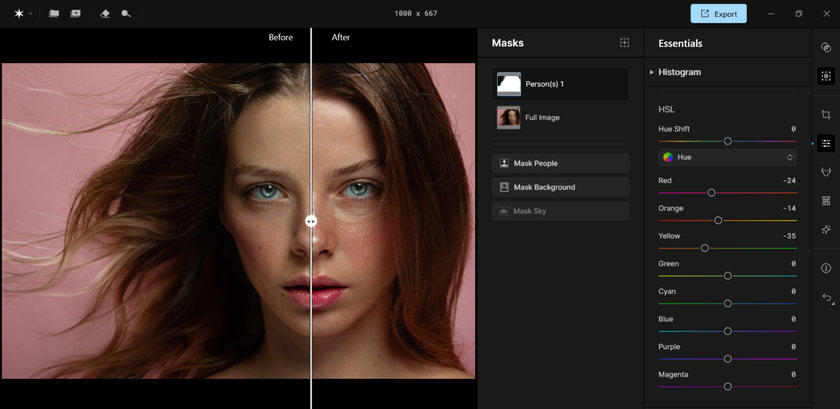This screenshot has height=409, width=840.
Task: Click the Orange value -14
Action: [789, 208]
